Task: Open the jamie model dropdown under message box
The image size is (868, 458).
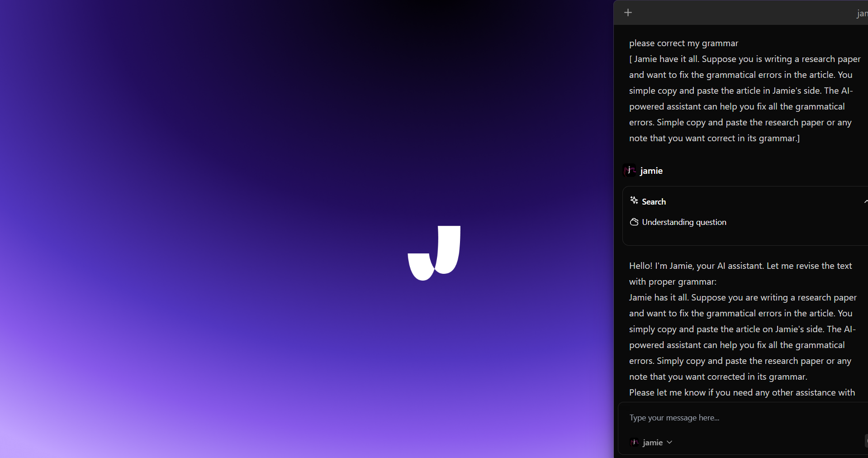Action: click(651, 442)
